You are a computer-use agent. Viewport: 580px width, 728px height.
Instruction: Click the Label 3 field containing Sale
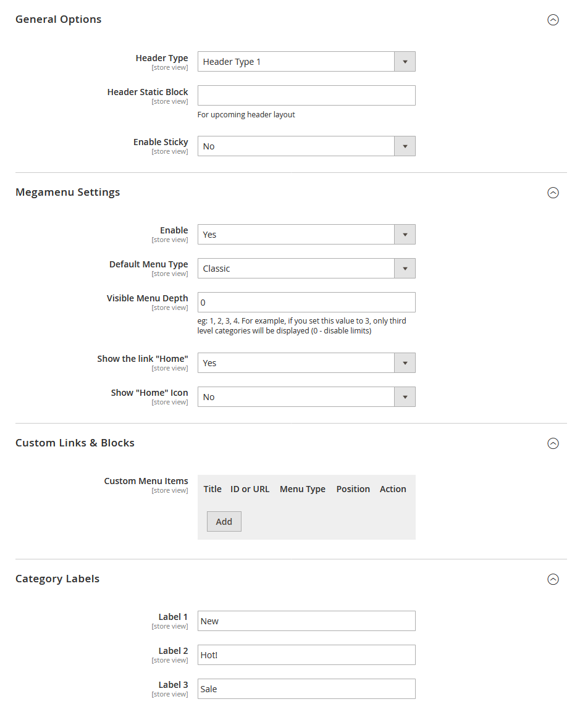click(306, 688)
